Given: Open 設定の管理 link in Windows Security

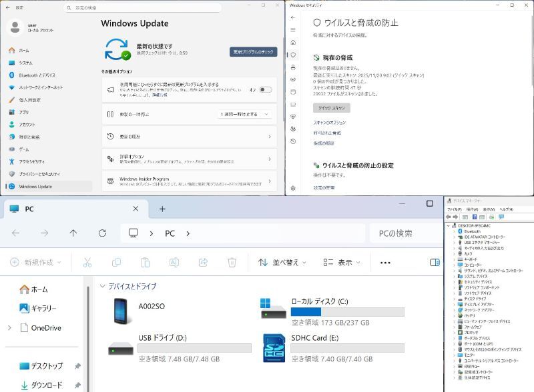Looking at the screenshot, I should pyautogui.click(x=324, y=187).
